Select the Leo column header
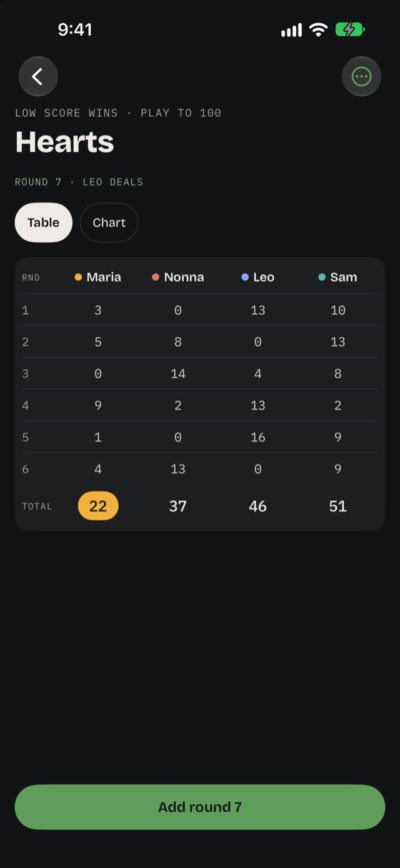 point(258,277)
